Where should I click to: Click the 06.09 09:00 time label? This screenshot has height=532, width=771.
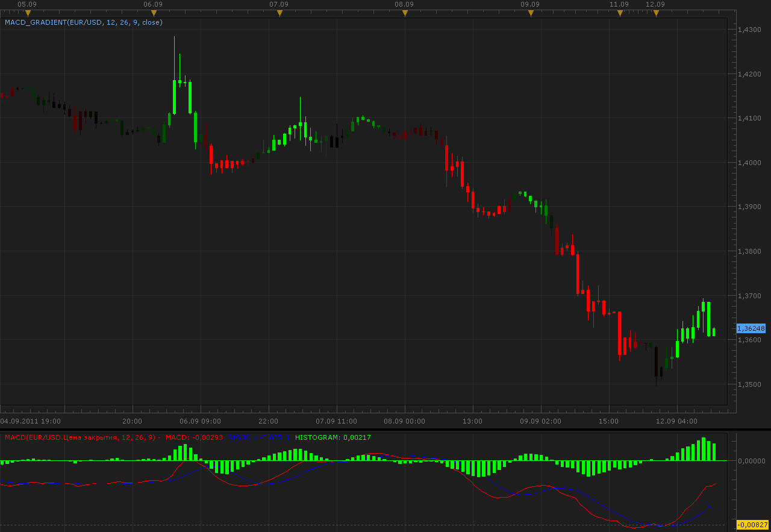201,421
